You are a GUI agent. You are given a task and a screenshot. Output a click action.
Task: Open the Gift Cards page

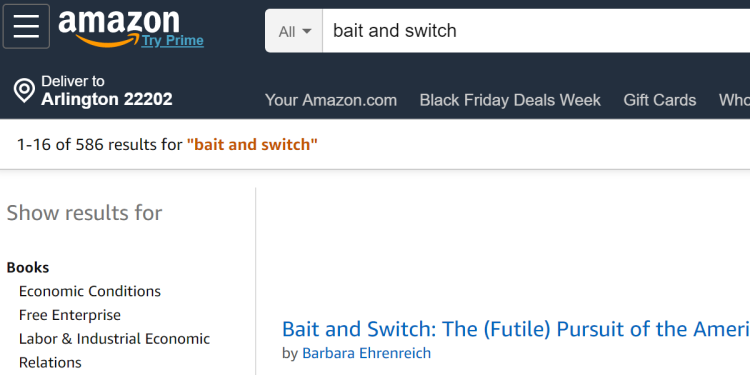tap(660, 100)
